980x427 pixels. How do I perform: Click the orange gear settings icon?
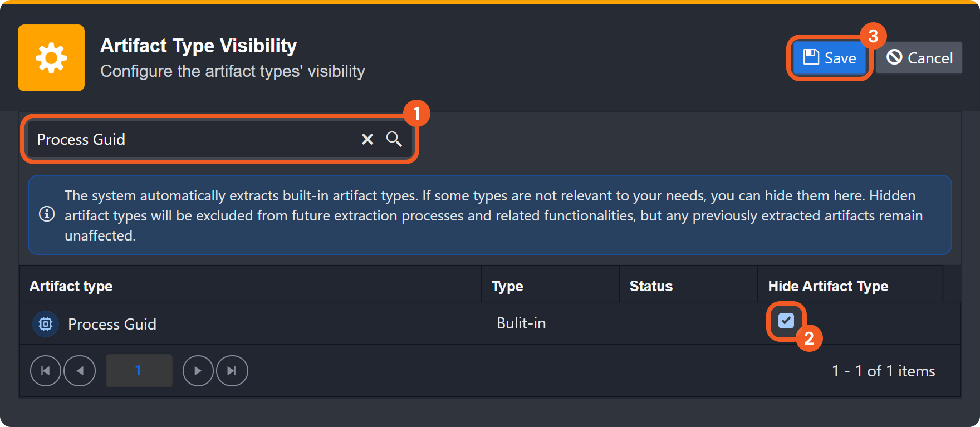pos(51,58)
